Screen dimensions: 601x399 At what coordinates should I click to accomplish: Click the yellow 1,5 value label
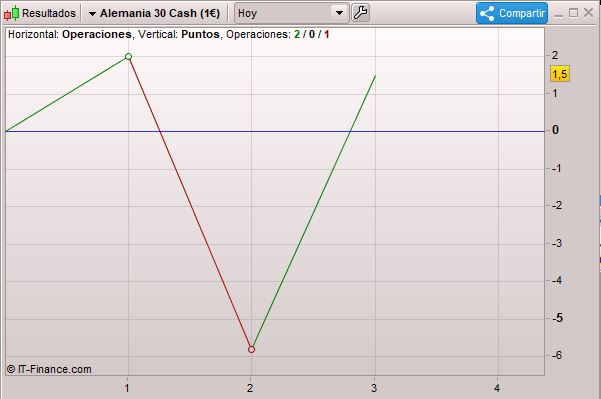[560, 74]
